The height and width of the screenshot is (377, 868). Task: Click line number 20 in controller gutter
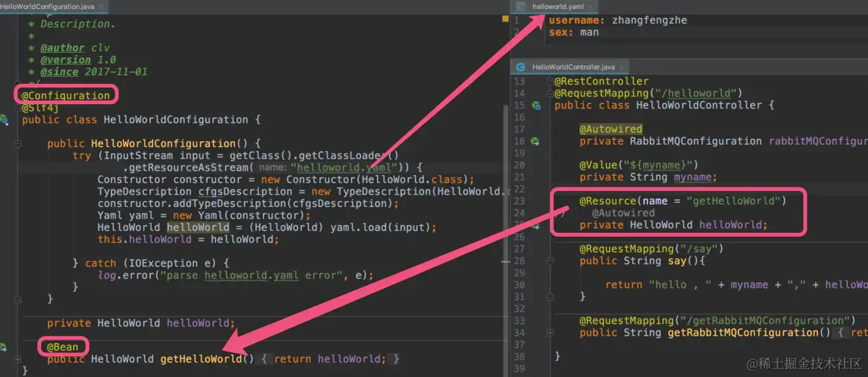click(x=519, y=165)
